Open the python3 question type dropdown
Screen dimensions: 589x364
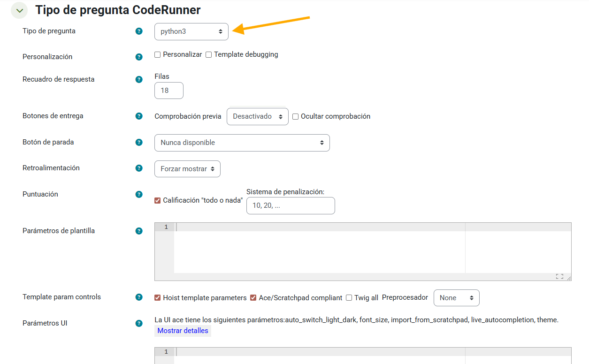click(191, 32)
